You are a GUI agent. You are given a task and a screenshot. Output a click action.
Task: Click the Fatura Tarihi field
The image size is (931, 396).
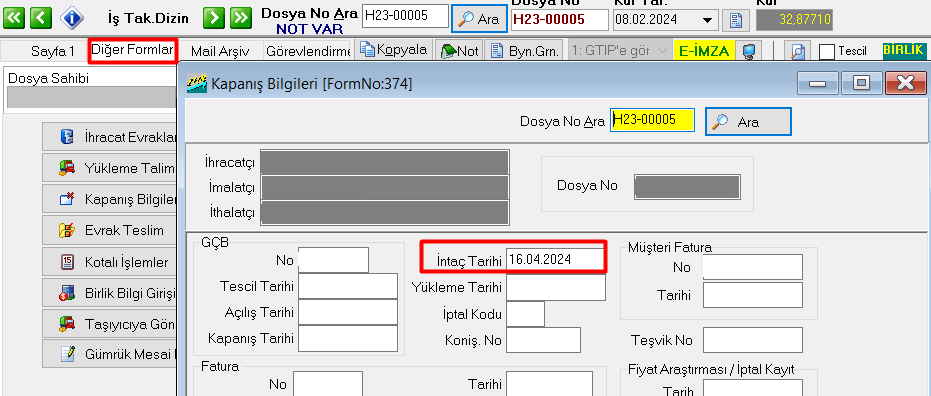click(x=549, y=384)
